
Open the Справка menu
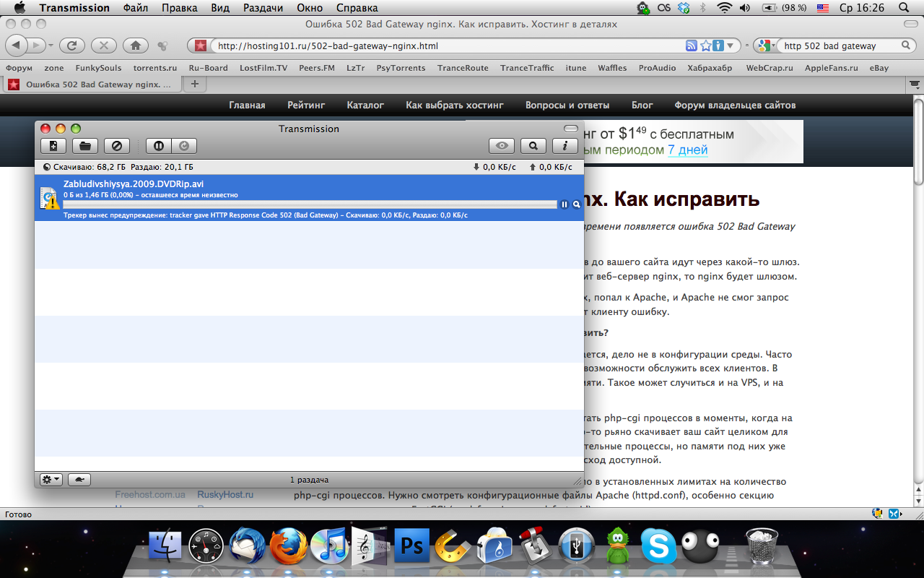click(x=357, y=8)
